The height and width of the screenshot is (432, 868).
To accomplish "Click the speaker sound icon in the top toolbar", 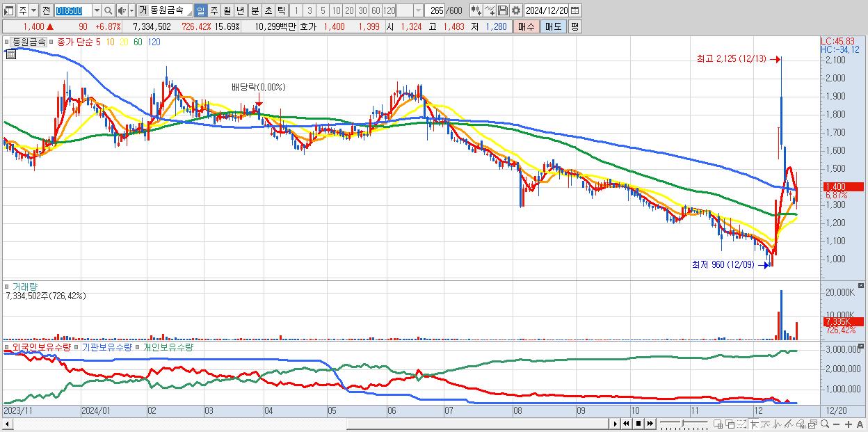I will coord(122,10).
